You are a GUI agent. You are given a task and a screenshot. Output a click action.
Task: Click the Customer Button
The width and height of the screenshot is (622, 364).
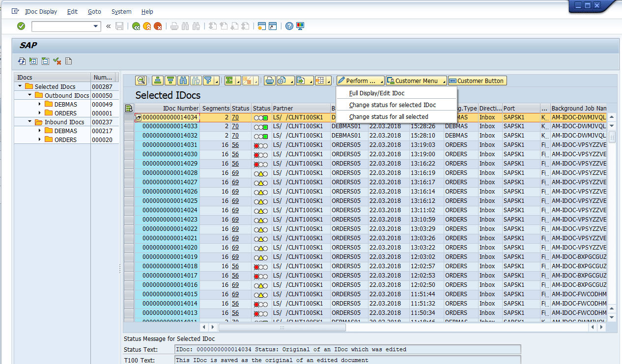pyautogui.click(x=477, y=81)
